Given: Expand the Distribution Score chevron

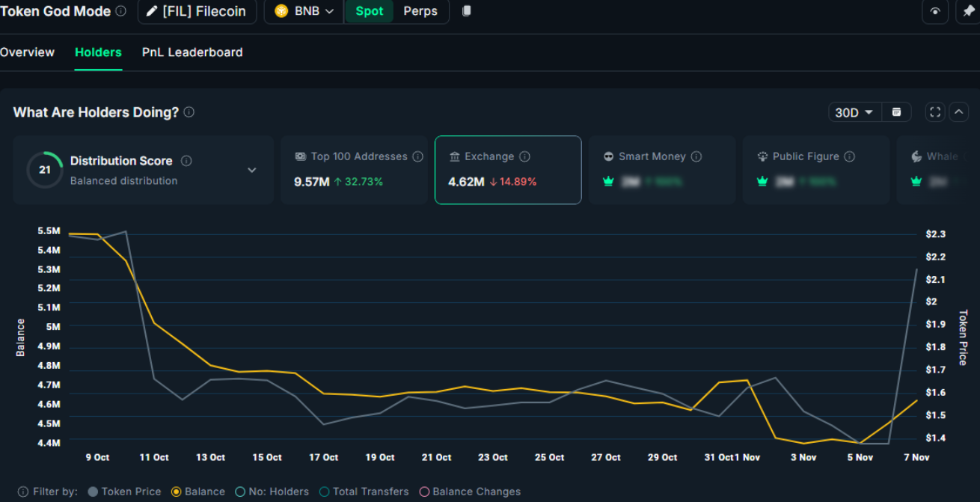Looking at the screenshot, I should pos(252,170).
